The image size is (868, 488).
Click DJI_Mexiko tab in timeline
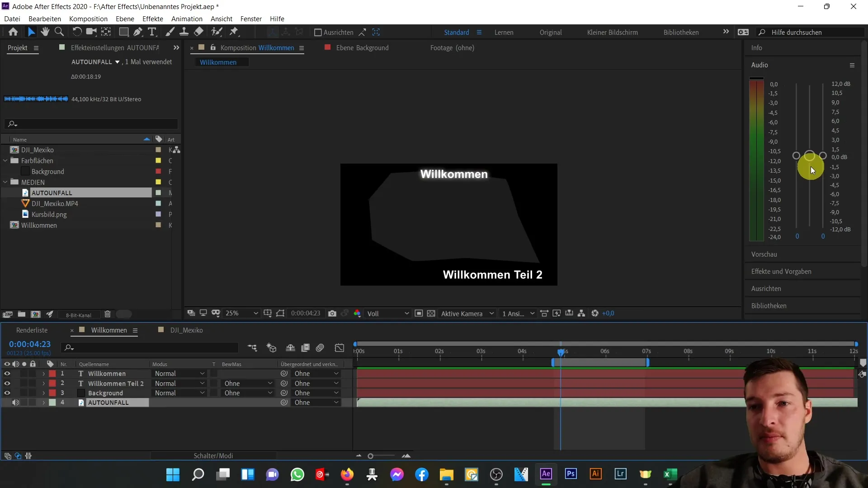coord(187,329)
